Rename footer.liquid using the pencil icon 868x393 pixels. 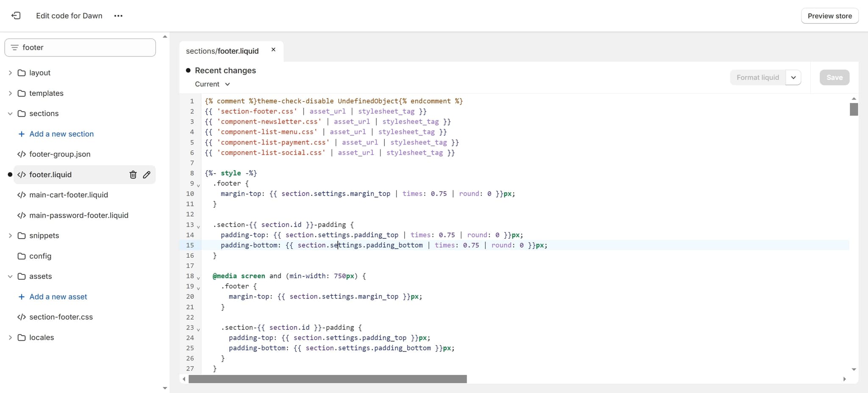pyautogui.click(x=147, y=174)
